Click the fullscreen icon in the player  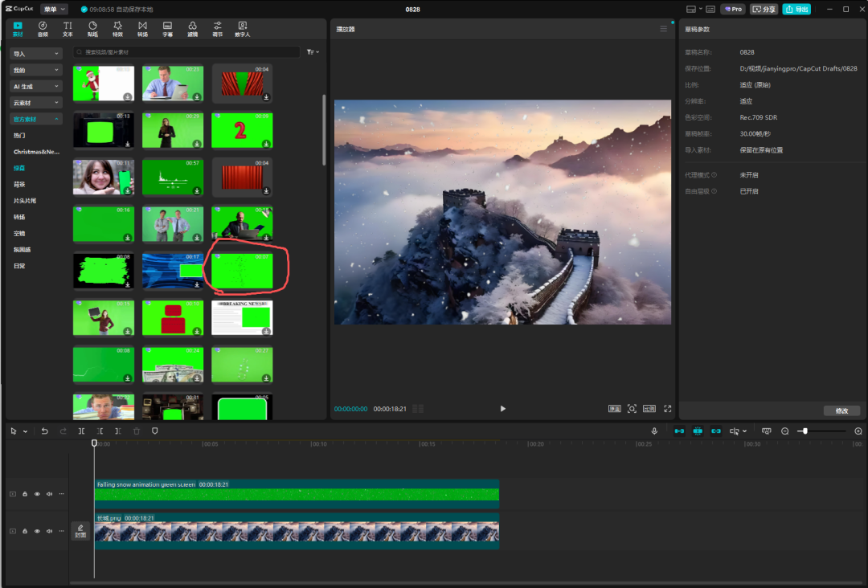(667, 409)
